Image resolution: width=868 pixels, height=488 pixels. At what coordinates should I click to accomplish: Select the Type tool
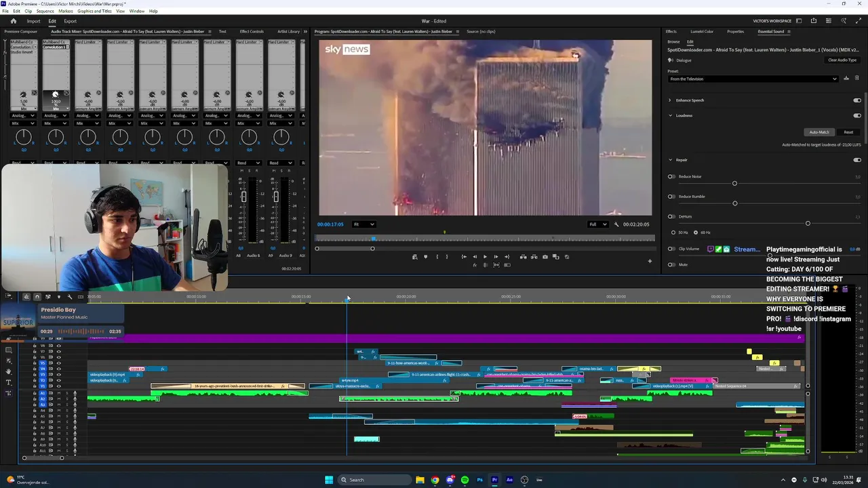[x=9, y=382]
